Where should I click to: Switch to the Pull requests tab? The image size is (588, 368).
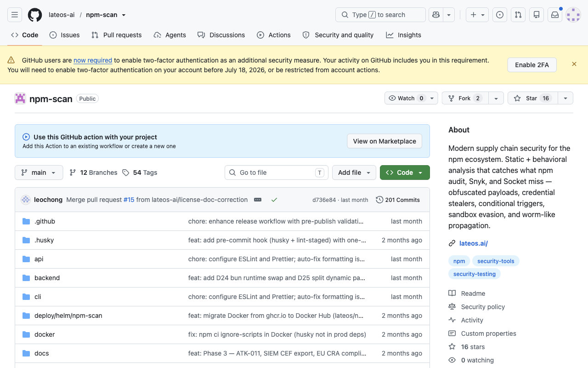click(117, 35)
